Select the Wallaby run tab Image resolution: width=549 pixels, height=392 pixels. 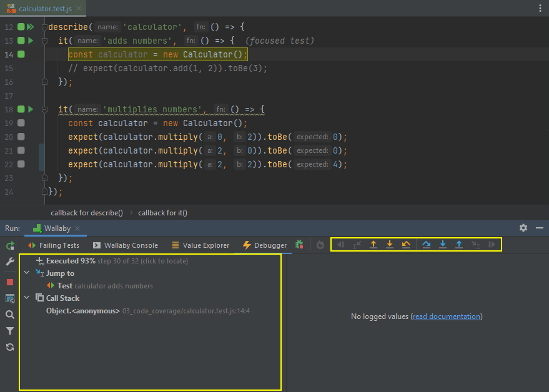[x=52, y=228]
